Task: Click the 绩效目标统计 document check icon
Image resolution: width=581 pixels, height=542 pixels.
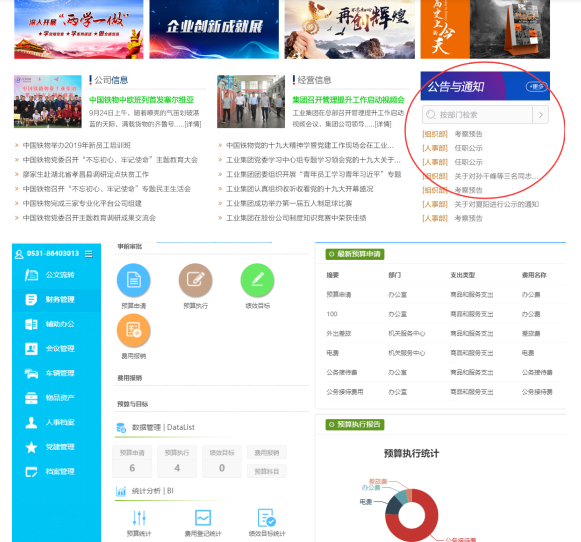Action: tap(267, 518)
